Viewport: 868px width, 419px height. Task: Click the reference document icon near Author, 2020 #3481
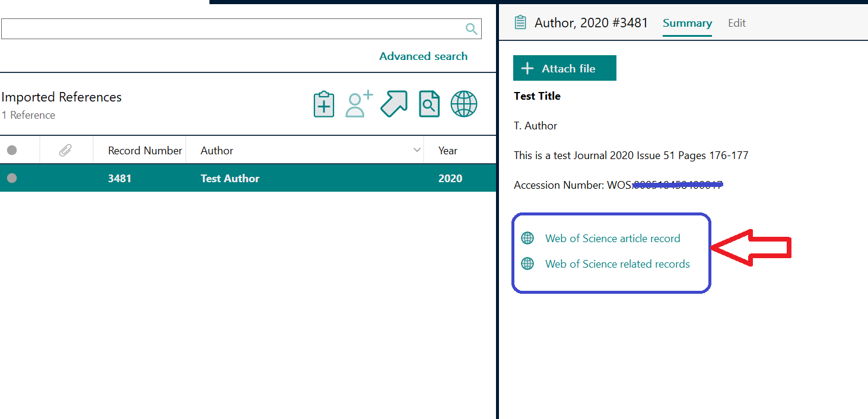click(x=520, y=21)
